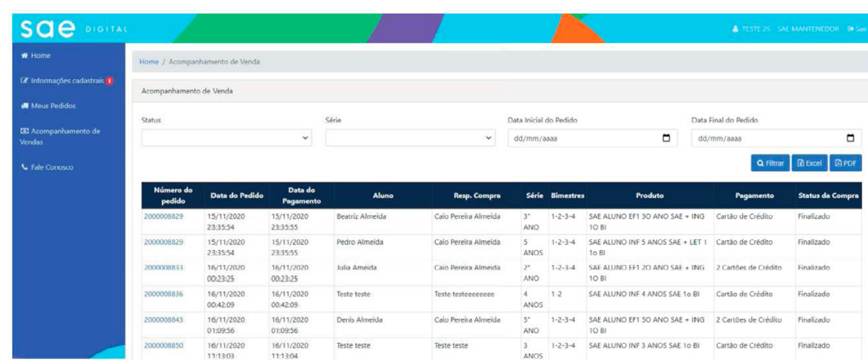Open calendar picker for Data Inicial do Pedido
The image size is (868, 362).
point(666,138)
